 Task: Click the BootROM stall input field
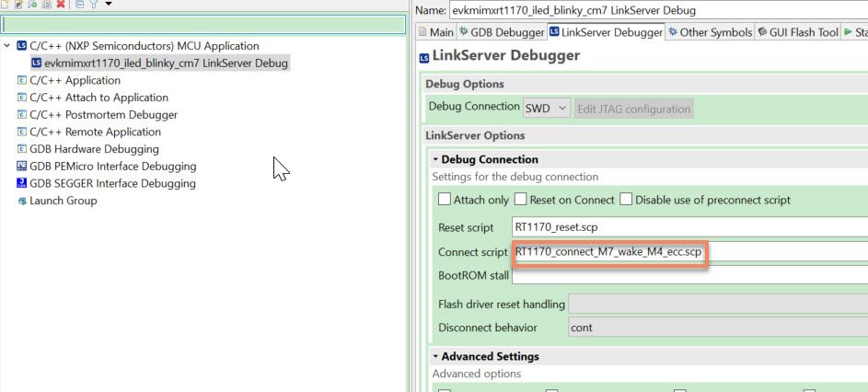689,275
